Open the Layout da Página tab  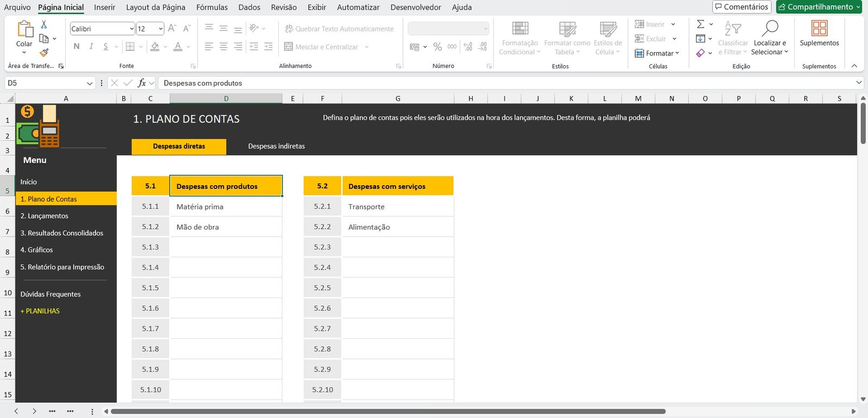coord(156,7)
